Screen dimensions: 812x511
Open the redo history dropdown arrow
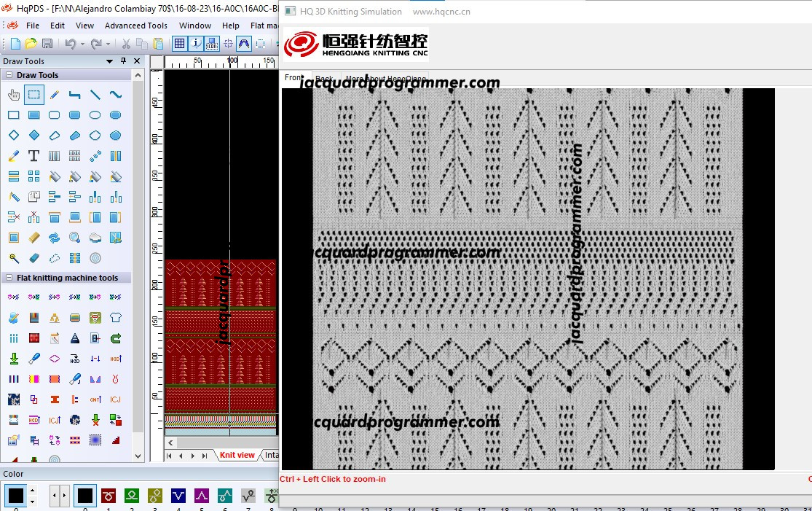point(109,44)
